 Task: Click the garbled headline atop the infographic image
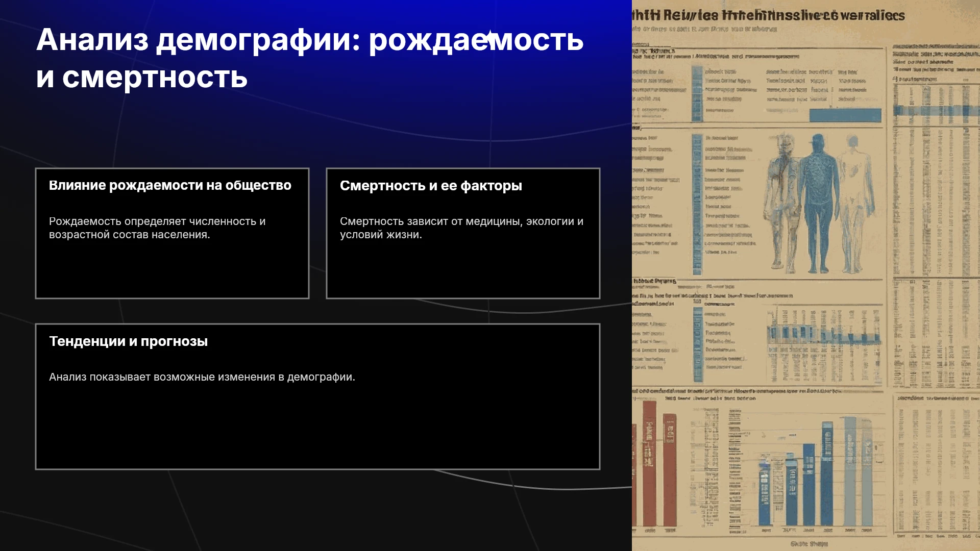click(768, 15)
